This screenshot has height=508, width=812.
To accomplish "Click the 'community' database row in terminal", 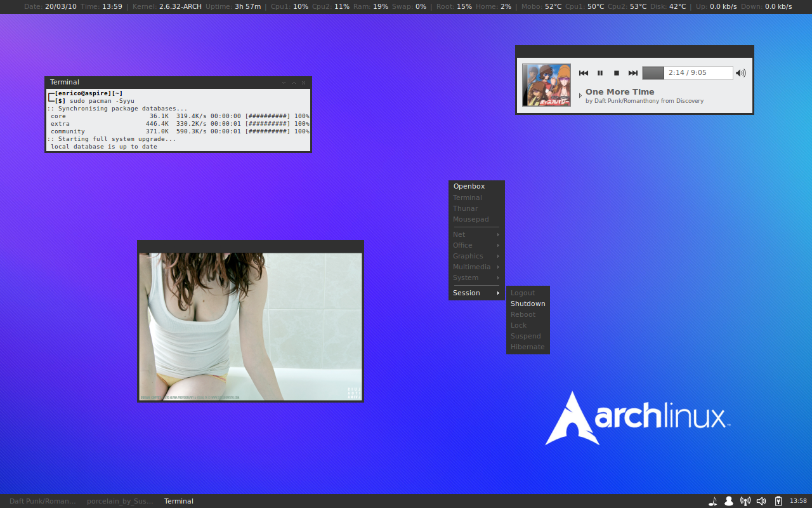I will (179, 131).
